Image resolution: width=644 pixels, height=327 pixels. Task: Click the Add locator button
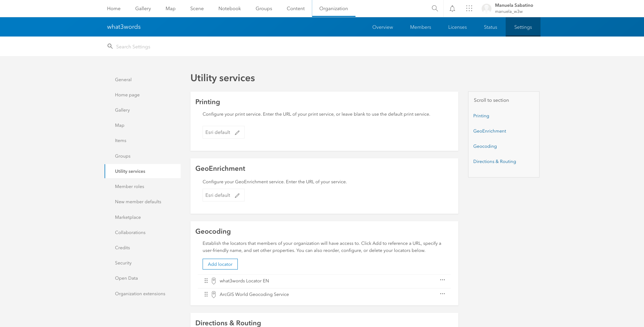(220, 264)
